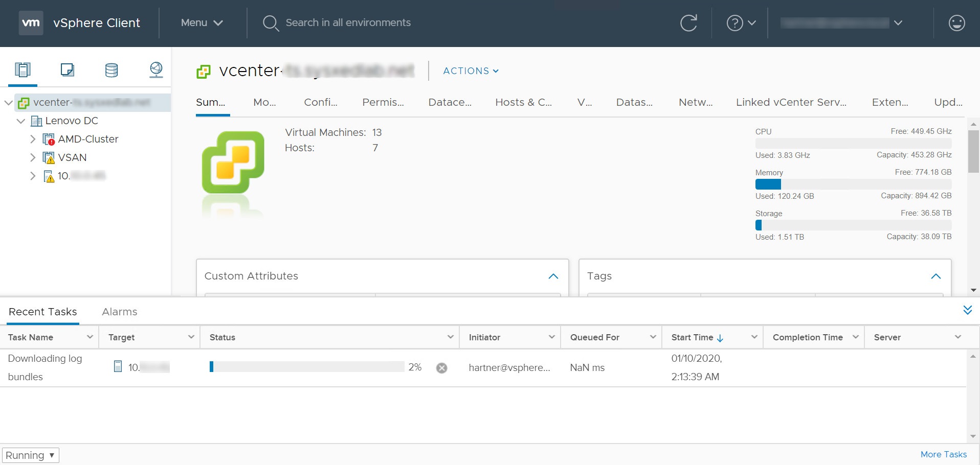Click the smiley feedback icon

click(956, 23)
